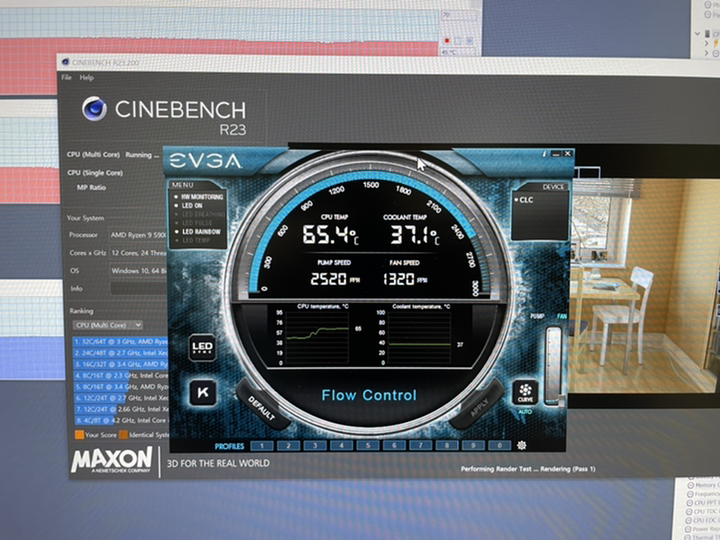Click the Cores x GHz field

click(x=138, y=253)
